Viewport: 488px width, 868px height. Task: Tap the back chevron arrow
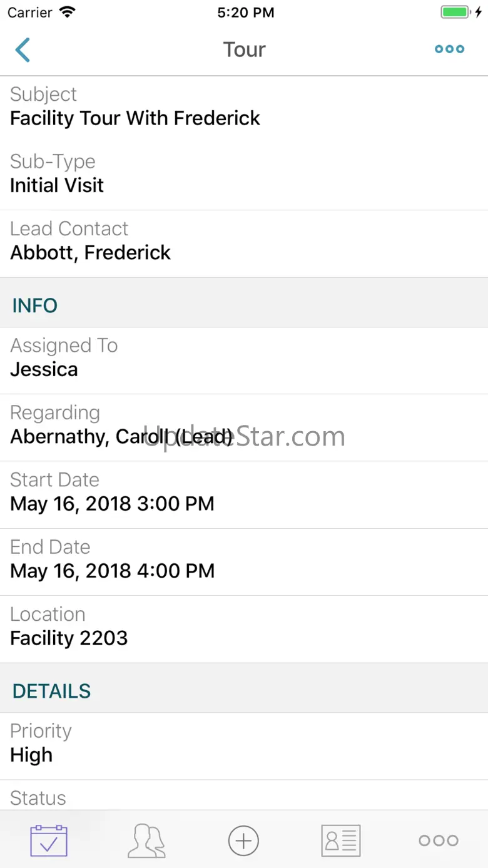click(23, 50)
